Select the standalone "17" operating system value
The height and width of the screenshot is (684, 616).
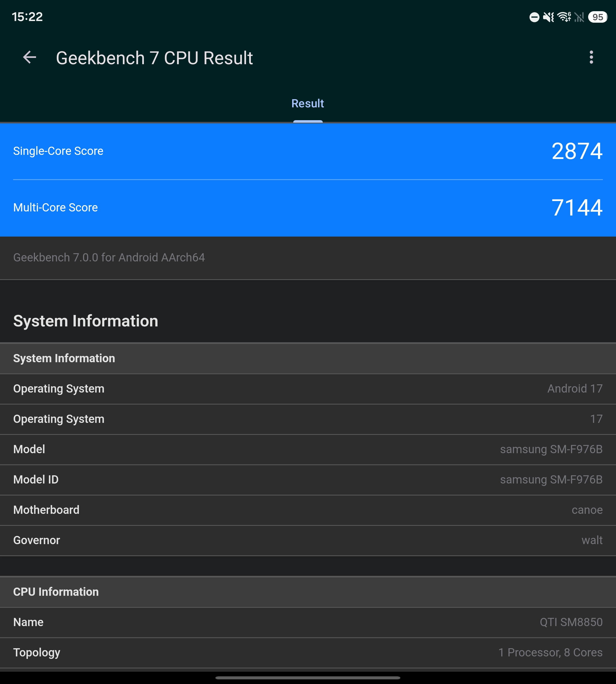pyautogui.click(x=596, y=419)
